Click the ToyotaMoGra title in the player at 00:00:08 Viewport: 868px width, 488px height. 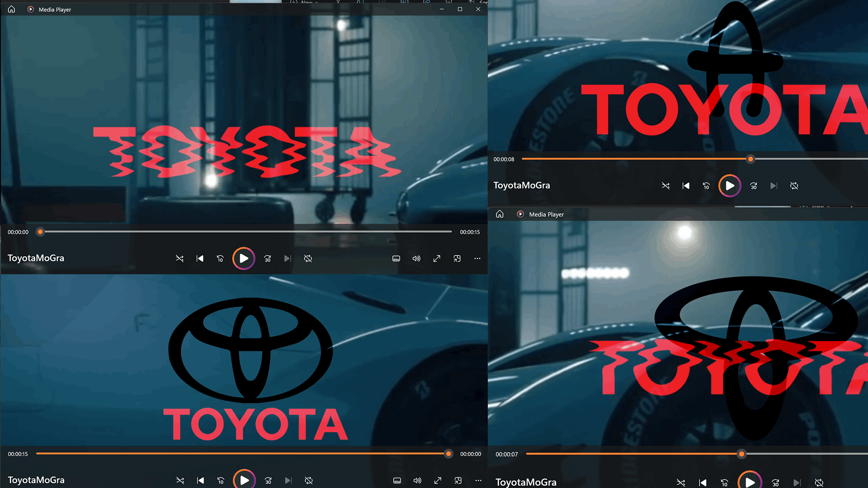(521, 185)
